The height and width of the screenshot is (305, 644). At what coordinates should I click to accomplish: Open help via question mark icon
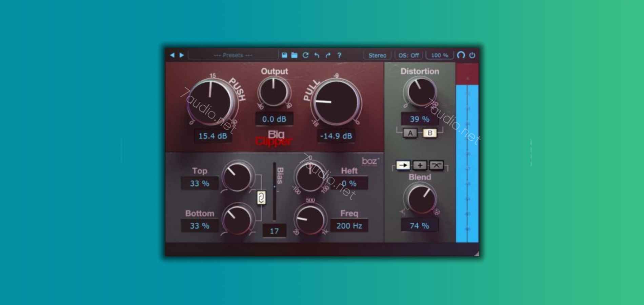tap(339, 55)
